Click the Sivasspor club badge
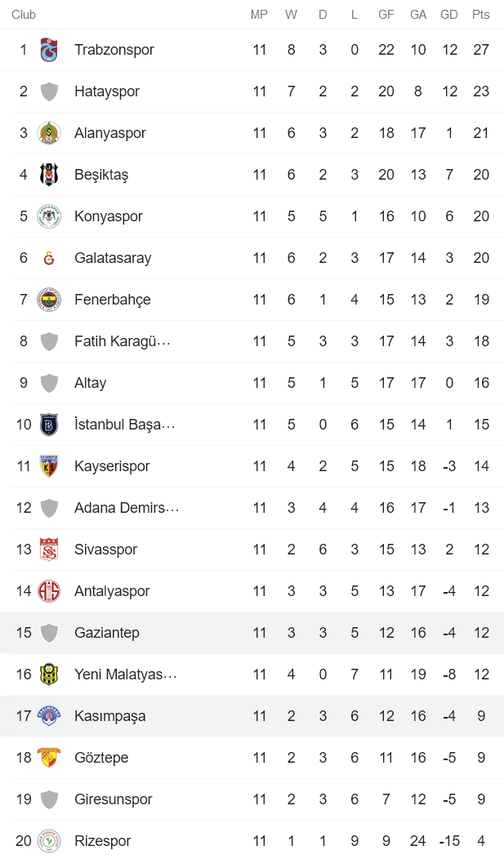Image resolution: width=504 pixels, height=868 pixels. (50, 549)
